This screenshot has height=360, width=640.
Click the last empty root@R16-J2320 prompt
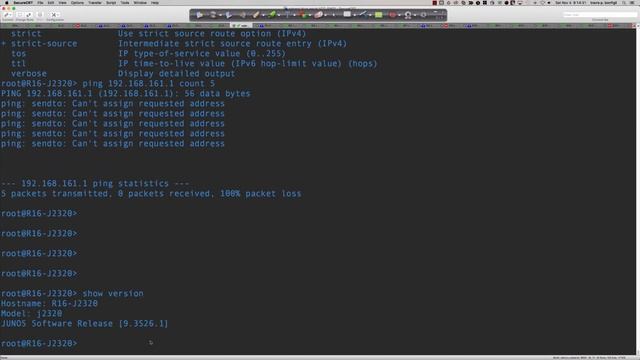(x=39, y=344)
